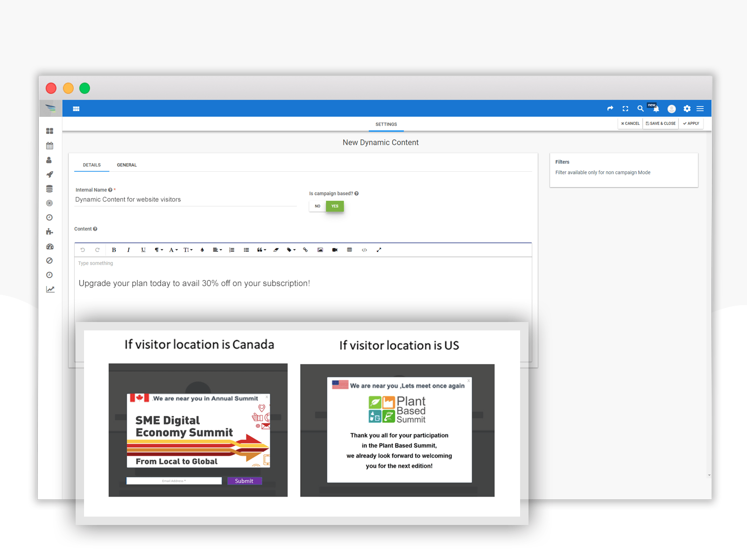Open the upper clock sidebar icon

(49, 218)
